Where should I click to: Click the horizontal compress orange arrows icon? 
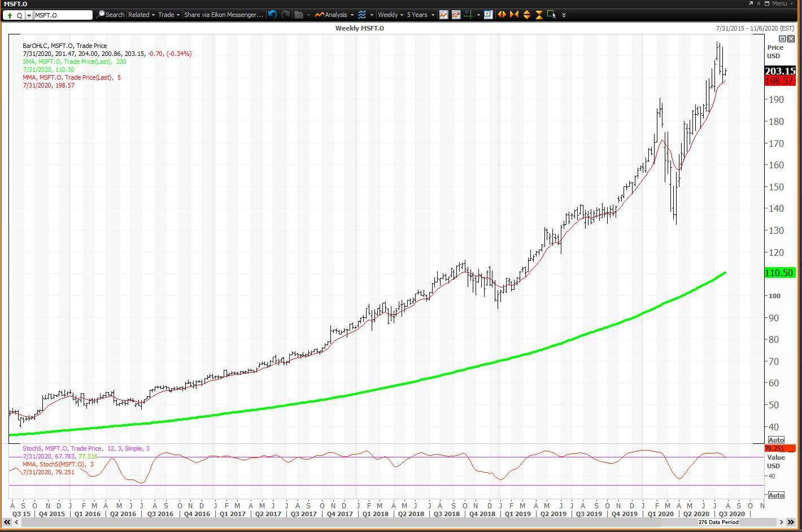(x=514, y=15)
